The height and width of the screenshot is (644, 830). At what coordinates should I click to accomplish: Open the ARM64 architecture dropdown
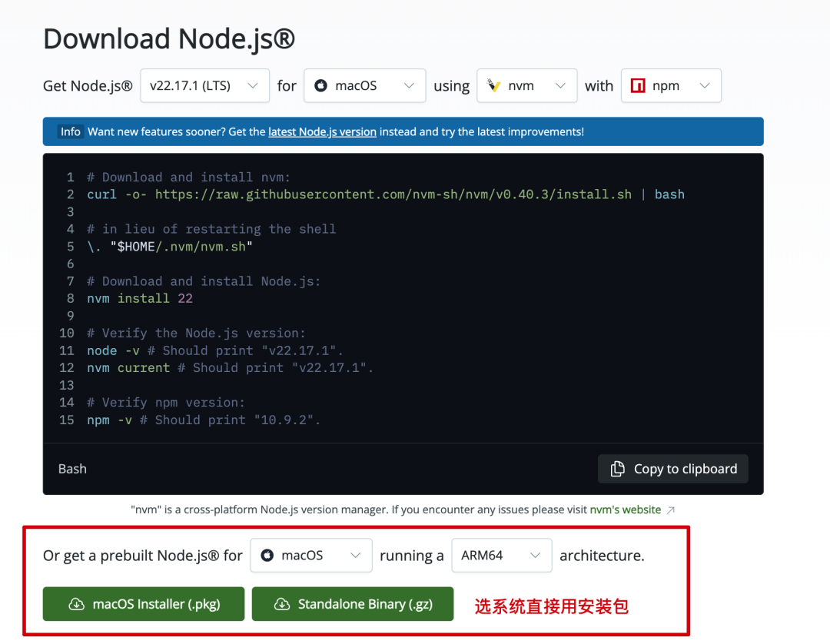coord(501,555)
